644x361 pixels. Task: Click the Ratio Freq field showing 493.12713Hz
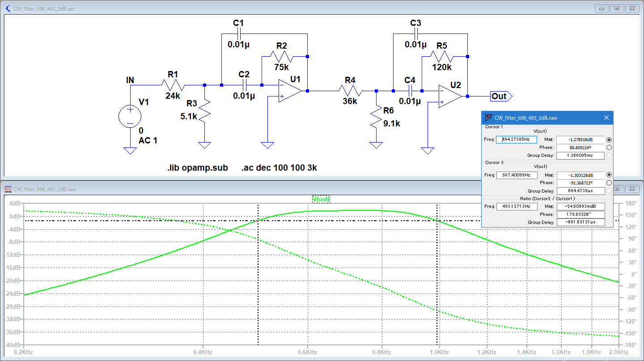[x=517, y=206]
